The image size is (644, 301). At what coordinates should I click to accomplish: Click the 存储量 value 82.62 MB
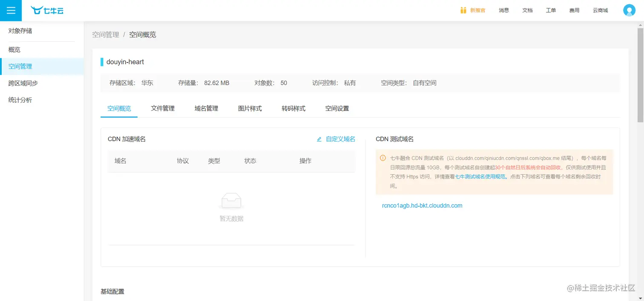[217, 83]
